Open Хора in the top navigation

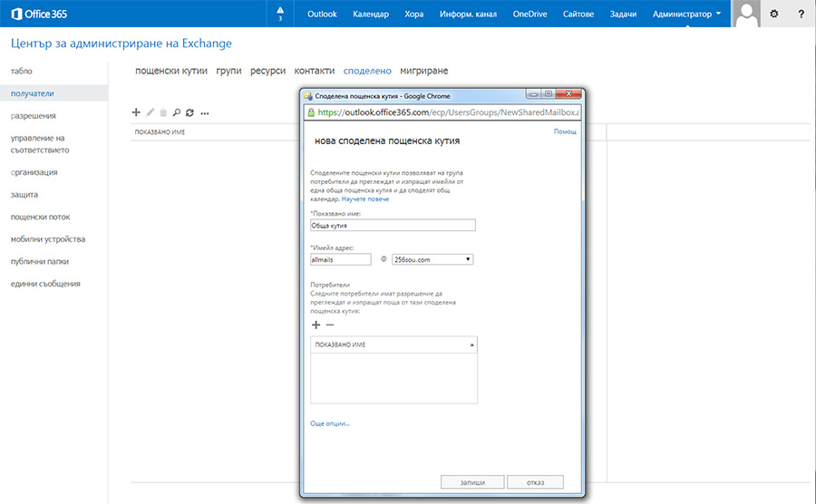413,14
